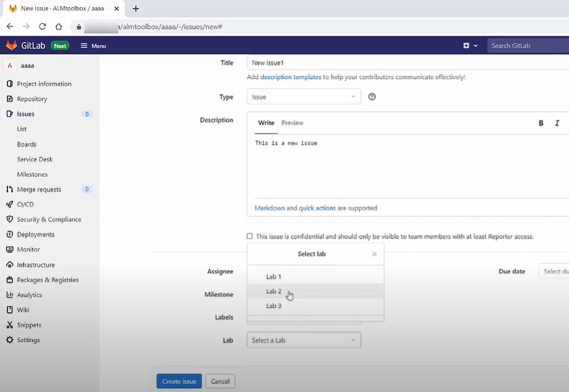Click the Merge requests sidebar icon
The height and width of the screenshot is (392, 569).
(x=9, y=189)
